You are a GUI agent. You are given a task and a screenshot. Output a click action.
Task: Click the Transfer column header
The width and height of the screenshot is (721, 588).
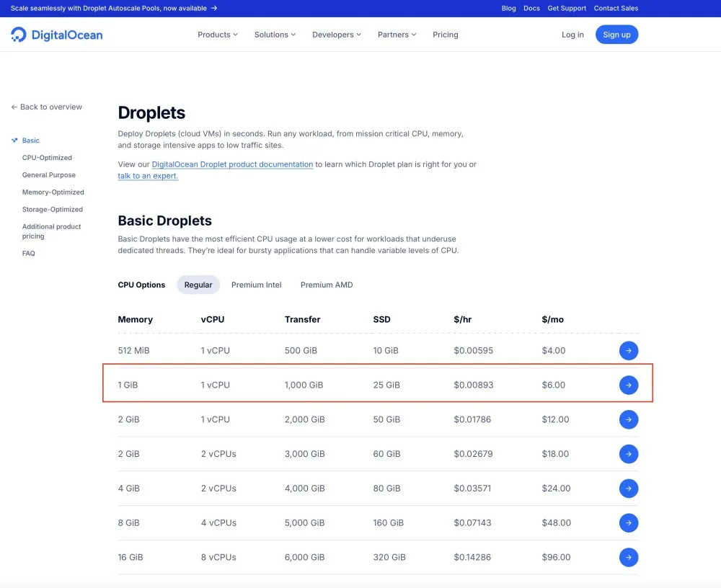point(302,319)
